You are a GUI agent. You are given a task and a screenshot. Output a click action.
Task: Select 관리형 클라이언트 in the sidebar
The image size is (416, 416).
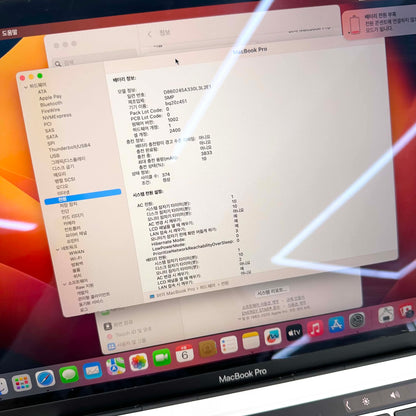tap(94, 296)
